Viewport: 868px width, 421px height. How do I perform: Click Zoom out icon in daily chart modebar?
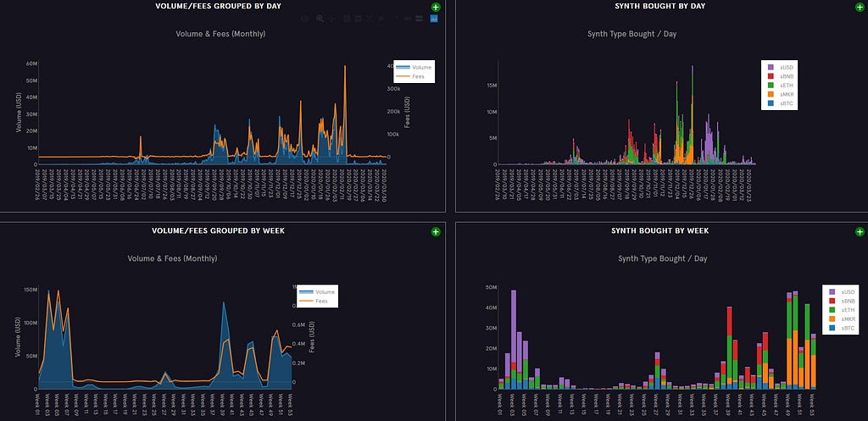coord(359,19)
